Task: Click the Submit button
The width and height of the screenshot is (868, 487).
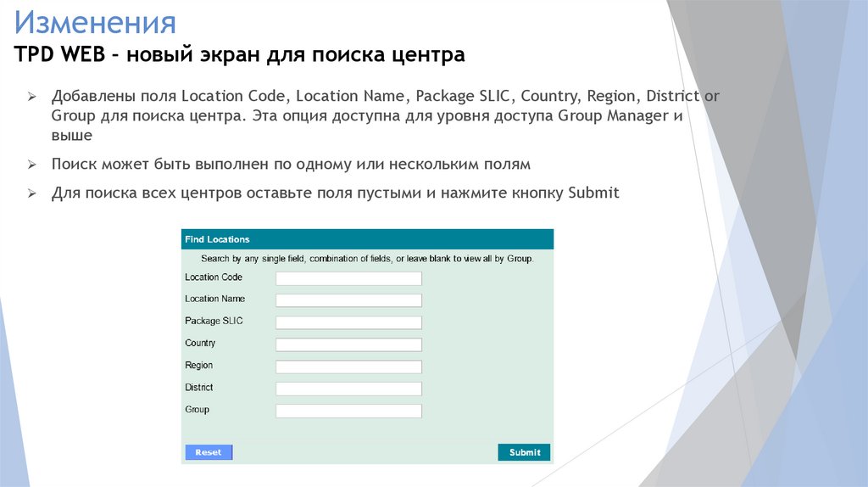Action: (x=524, y=452)
